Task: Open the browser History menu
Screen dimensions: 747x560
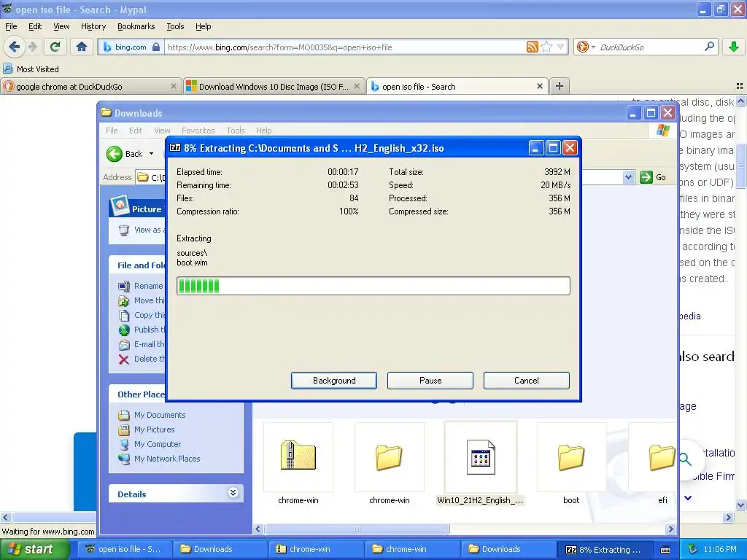Action: click(x=93, y=26)
